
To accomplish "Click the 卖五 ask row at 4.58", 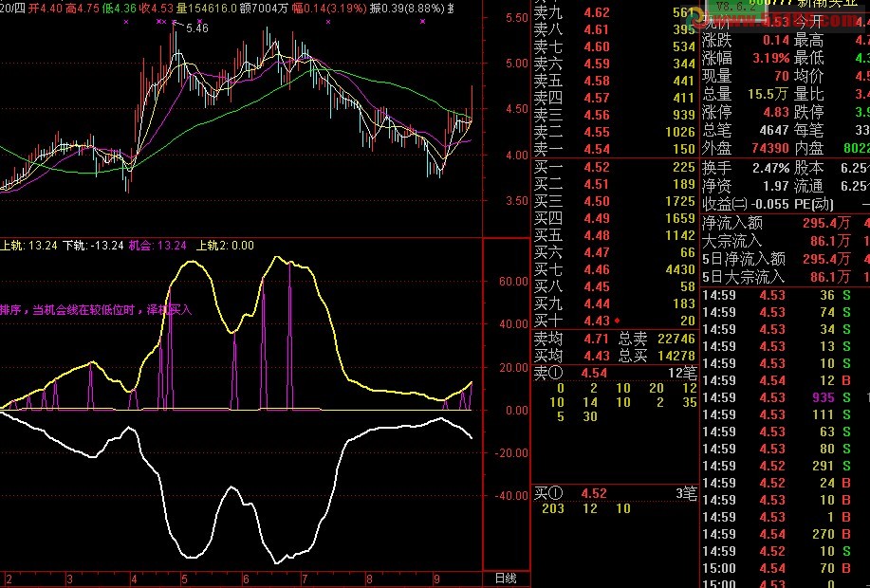I will 614,81.
